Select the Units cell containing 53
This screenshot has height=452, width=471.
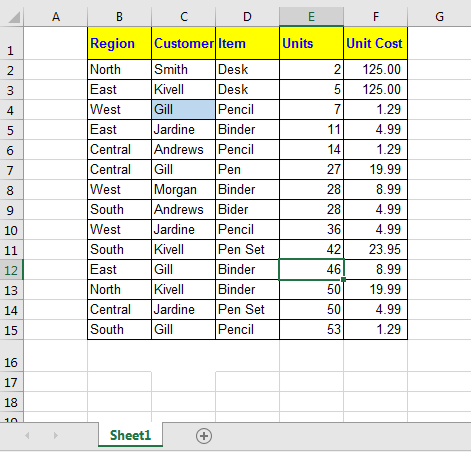coord(311,329)
